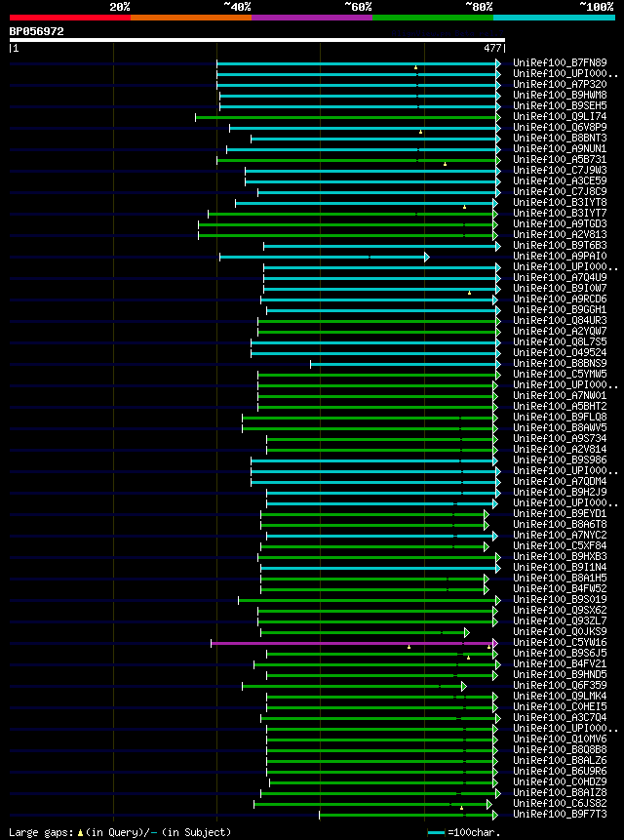Click the UniRef100_A7NW01 subject label

[x=560, y=395]
